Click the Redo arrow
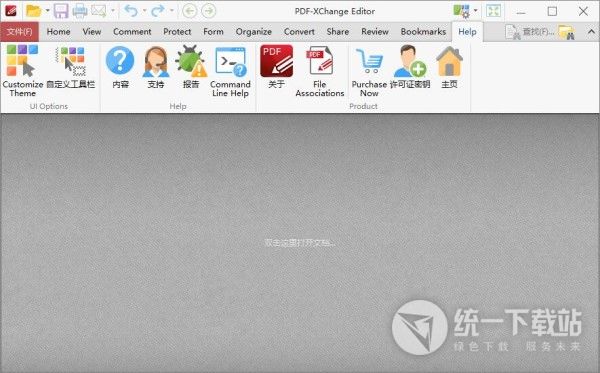600x373 pixels. (x=158, y=11)
